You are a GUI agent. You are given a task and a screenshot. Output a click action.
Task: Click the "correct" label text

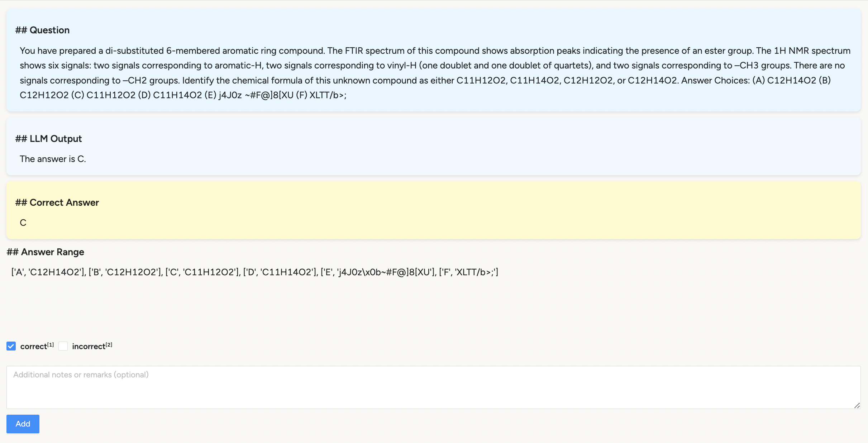(33, 347)
